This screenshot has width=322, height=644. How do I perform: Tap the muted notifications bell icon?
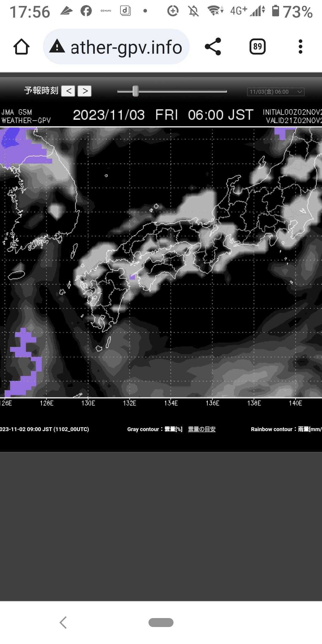pyautogui.click(x=193, y=11)
